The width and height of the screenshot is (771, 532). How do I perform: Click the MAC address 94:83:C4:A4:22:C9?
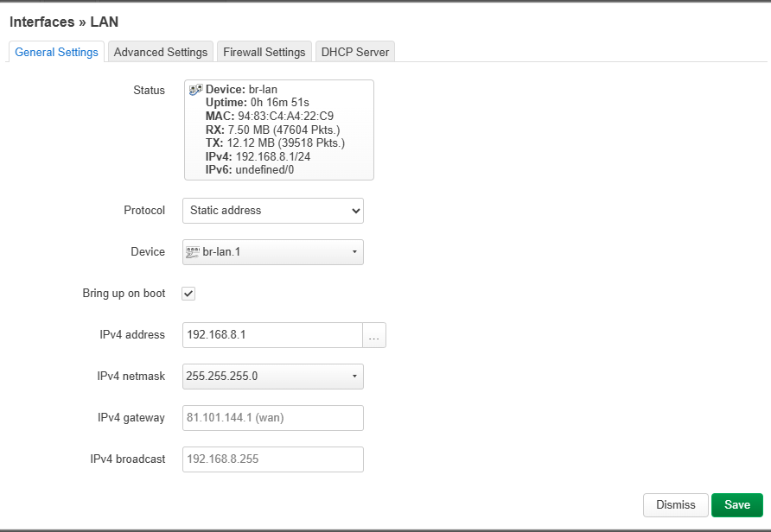click(286, 116)
